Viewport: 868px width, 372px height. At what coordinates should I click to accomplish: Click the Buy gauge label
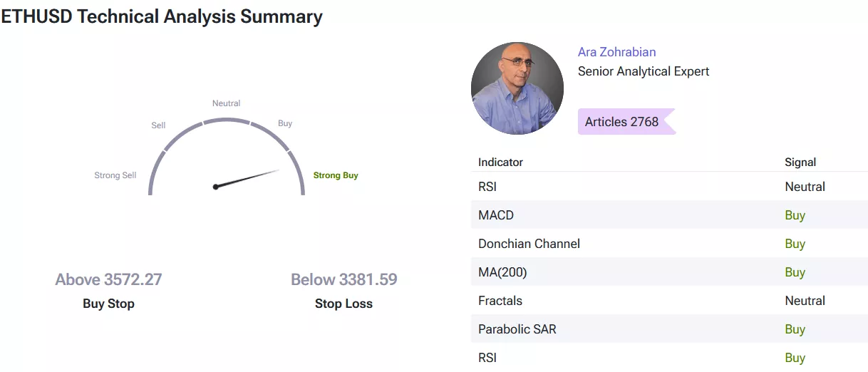pyautogui.click(x=285, y=123)
